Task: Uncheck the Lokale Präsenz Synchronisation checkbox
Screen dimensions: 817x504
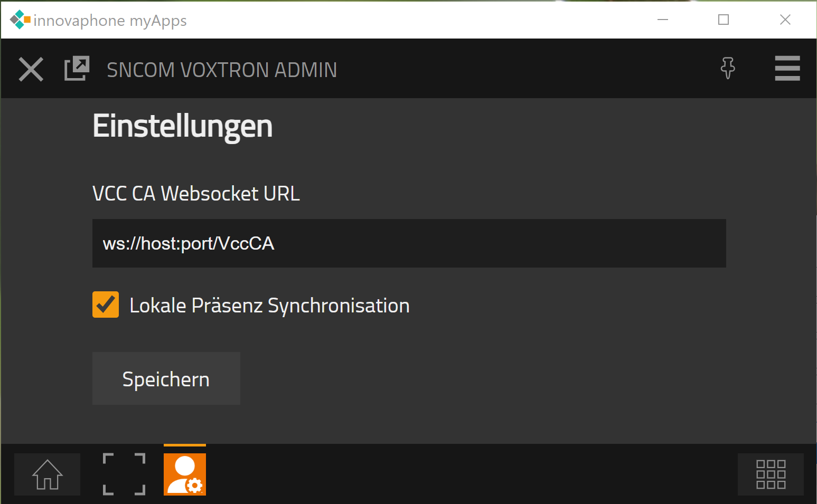Action: pyautogui.click(x=106, y=305)
